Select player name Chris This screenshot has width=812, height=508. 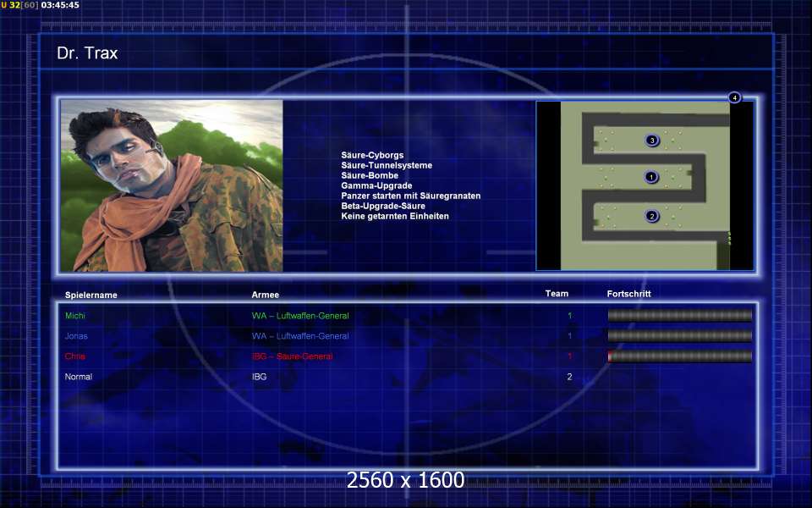click(x=75, y=356)
